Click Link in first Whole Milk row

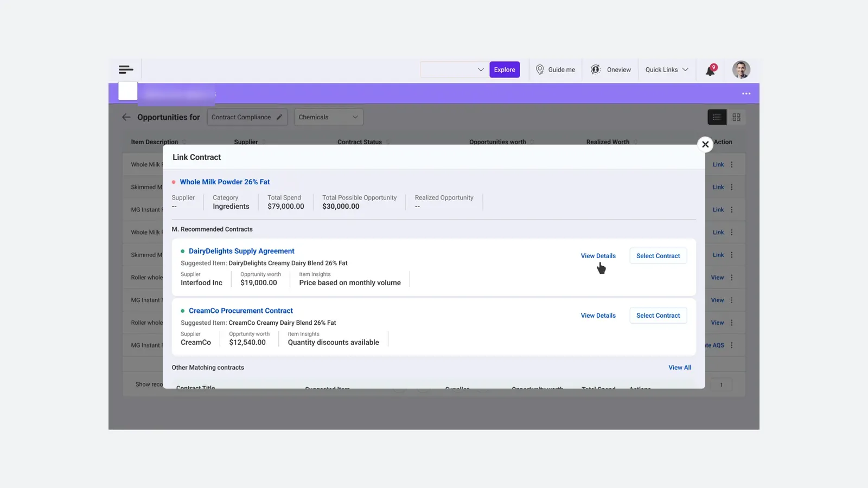pyautogui.click(x=718, y=164)
